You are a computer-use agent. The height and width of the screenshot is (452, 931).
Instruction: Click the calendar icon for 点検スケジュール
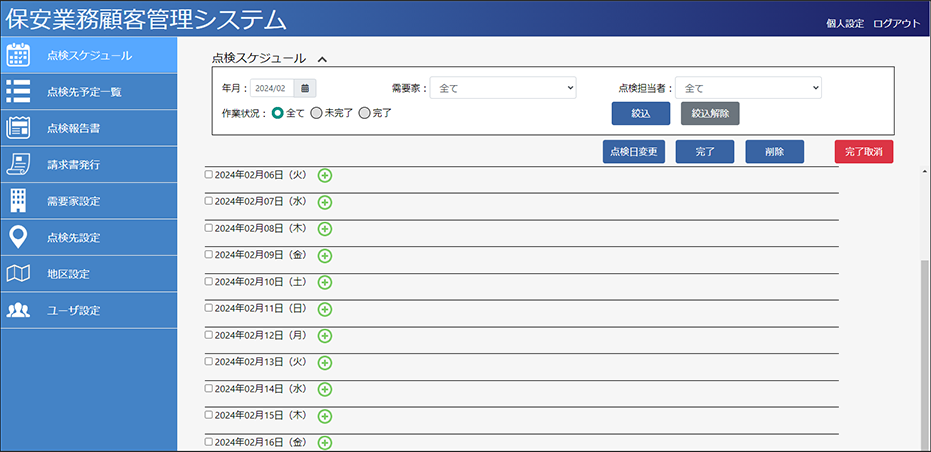(x=19, y=55)
